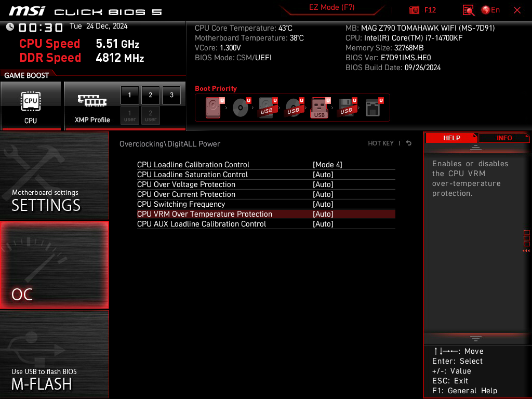Select the USB CD/DVD boot icon

click(294, 108)
